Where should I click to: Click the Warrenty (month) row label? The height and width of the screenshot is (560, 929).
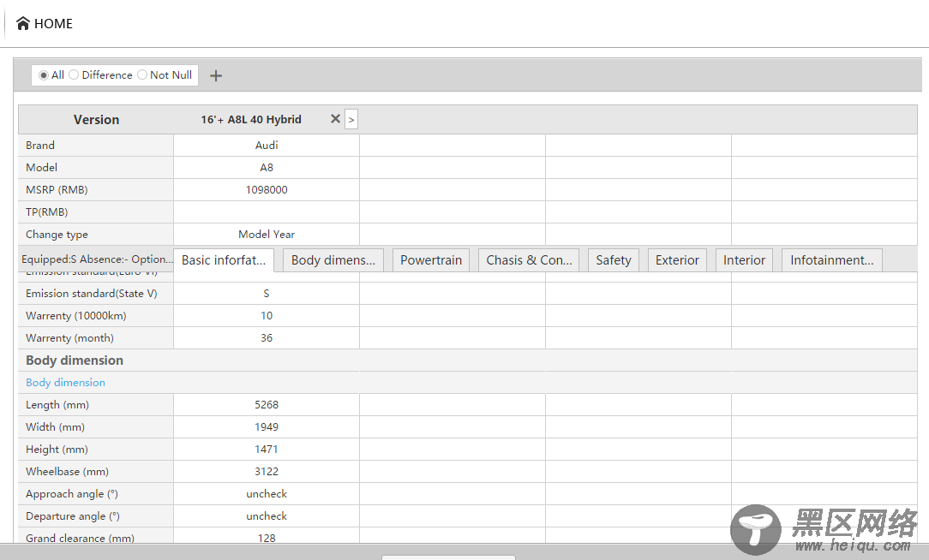coord(69,338)
